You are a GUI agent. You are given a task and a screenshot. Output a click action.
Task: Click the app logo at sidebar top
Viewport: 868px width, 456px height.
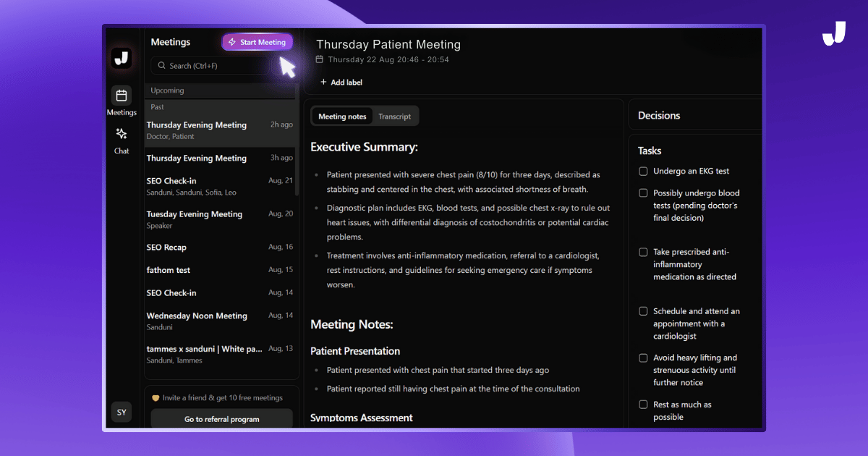(122, 58)
